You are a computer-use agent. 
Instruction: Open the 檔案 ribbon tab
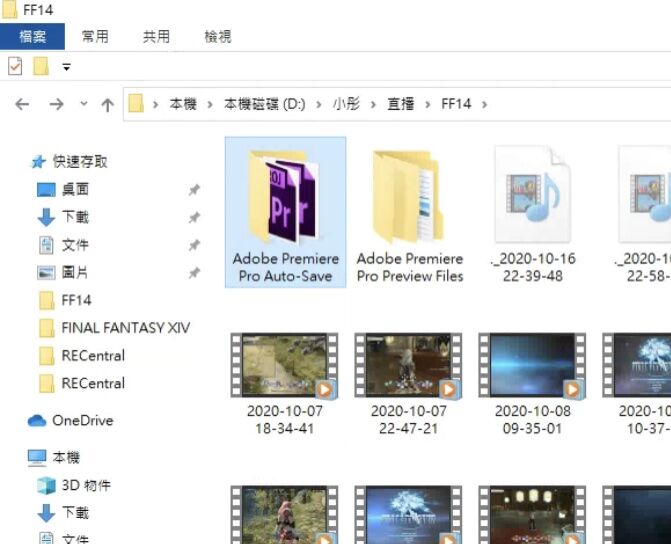pyautogui.click(x=32, y=36)
